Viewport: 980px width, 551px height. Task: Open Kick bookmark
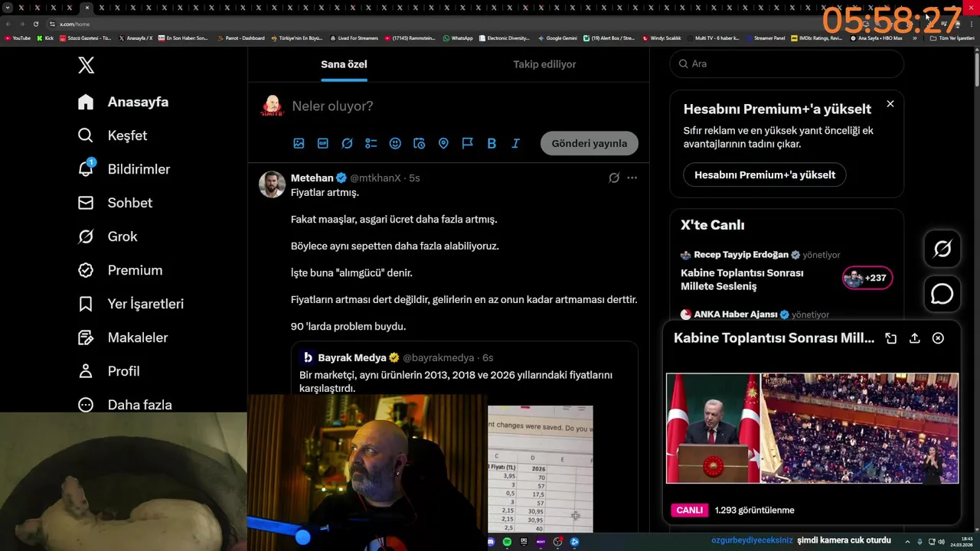pos(45,37)
